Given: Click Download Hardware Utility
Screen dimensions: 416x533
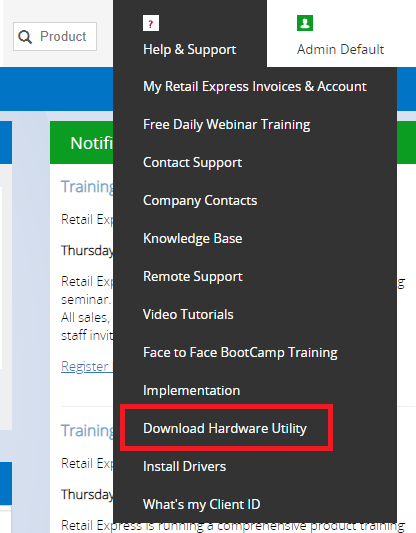Looking at the screenshot, I should 225,428.
